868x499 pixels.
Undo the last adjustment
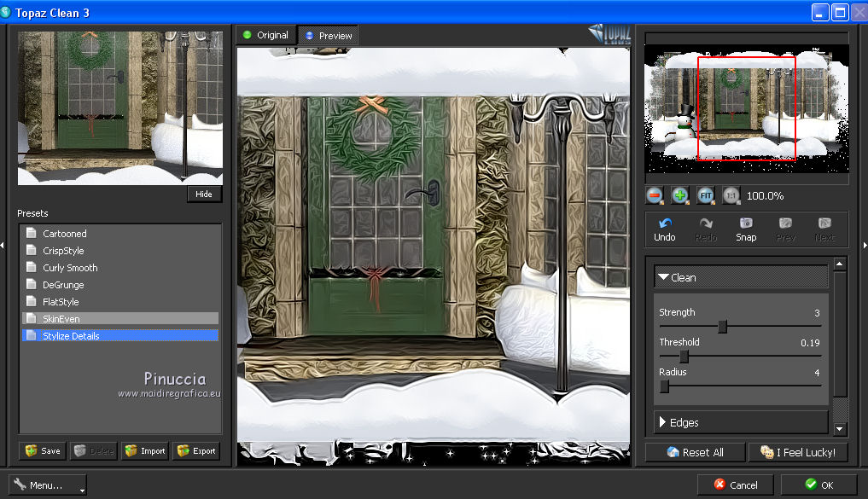[665, 229]
